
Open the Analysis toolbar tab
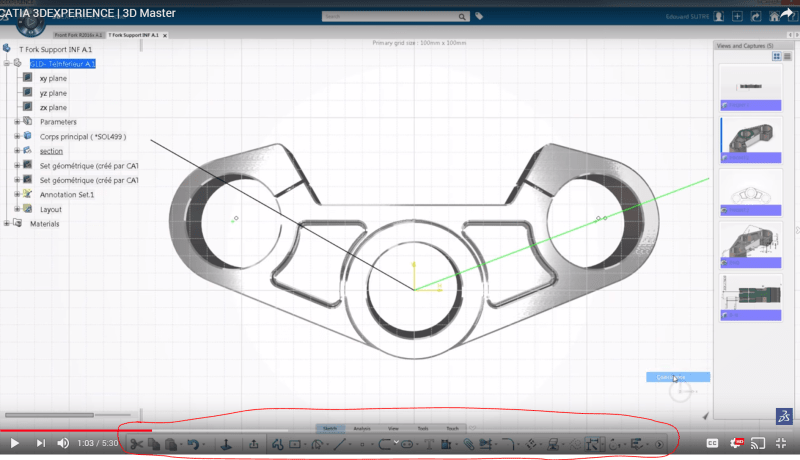(362, 428)
